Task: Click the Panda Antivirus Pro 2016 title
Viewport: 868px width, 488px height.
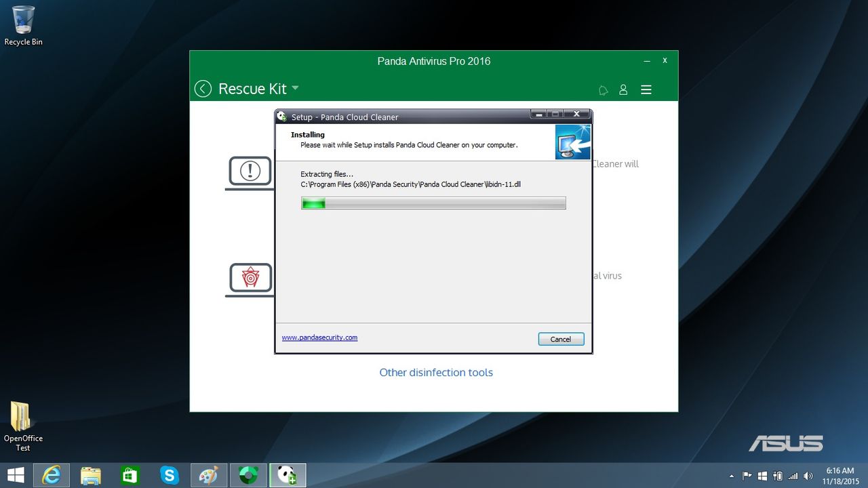Action: coord(434,61)
